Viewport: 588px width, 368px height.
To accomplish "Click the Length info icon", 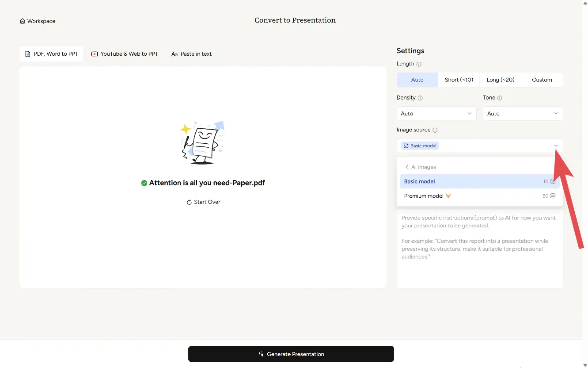I will (419, 64).
